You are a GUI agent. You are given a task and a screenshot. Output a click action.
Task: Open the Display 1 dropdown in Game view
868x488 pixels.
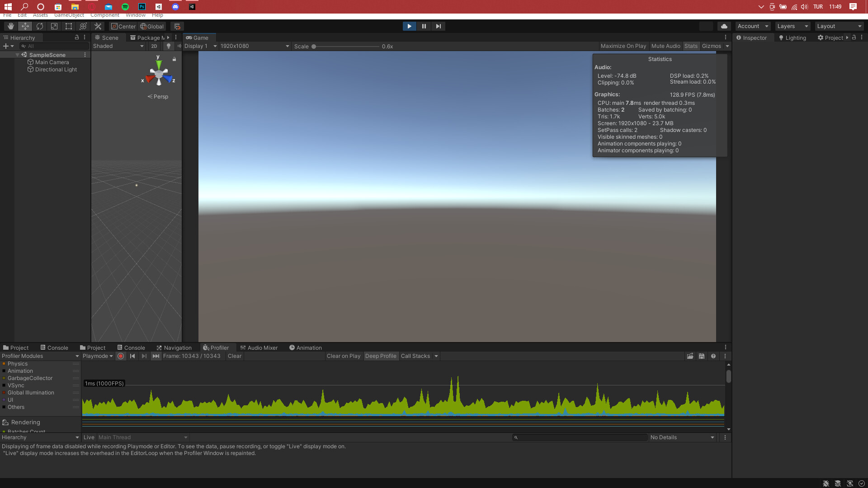click(199, 46)
